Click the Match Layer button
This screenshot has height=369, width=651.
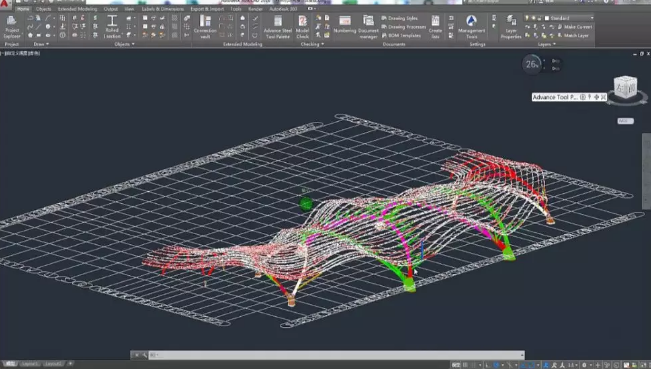(573, 36)
